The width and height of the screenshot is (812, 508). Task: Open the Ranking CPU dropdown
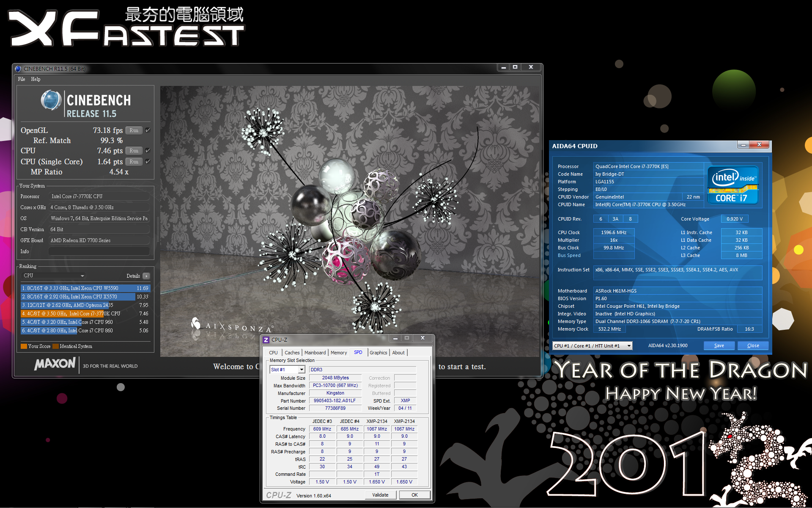(x=53, y=276)
